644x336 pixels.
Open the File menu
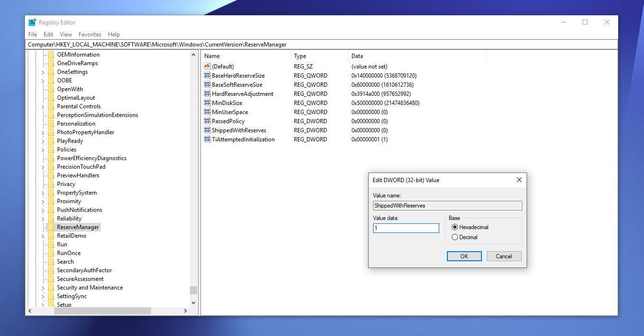(33, 35)
